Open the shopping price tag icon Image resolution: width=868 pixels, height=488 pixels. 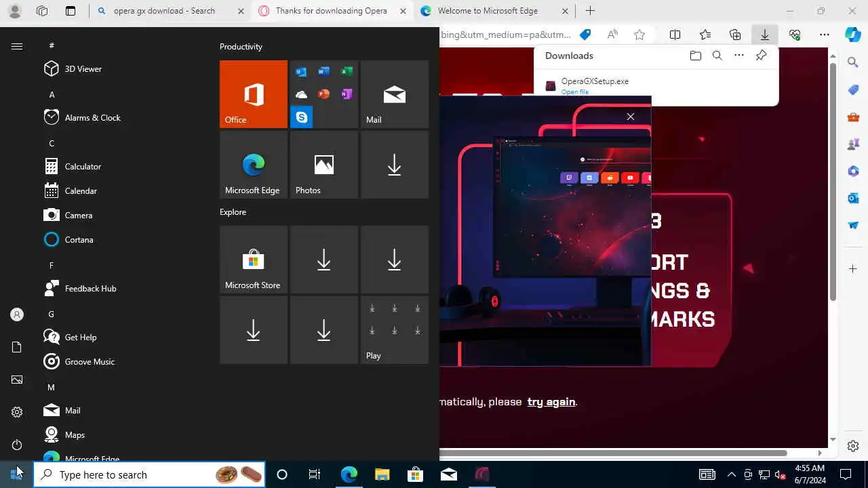[585, 35]
